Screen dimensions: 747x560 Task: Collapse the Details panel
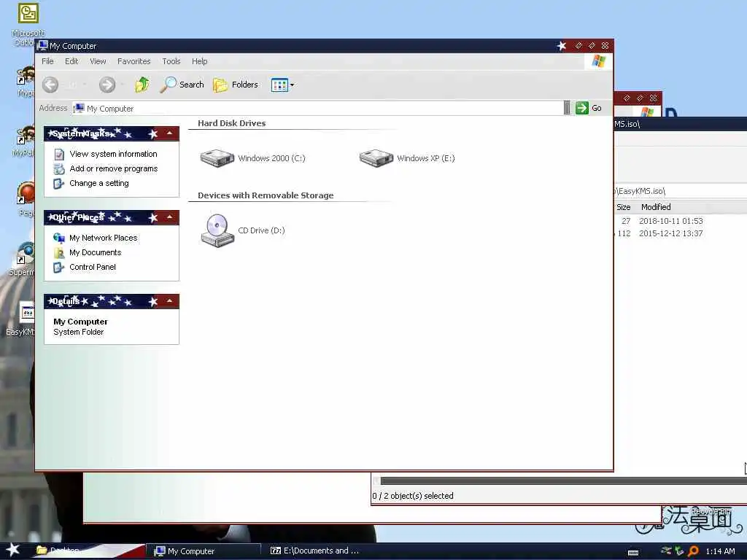click(x=169, y=301)
